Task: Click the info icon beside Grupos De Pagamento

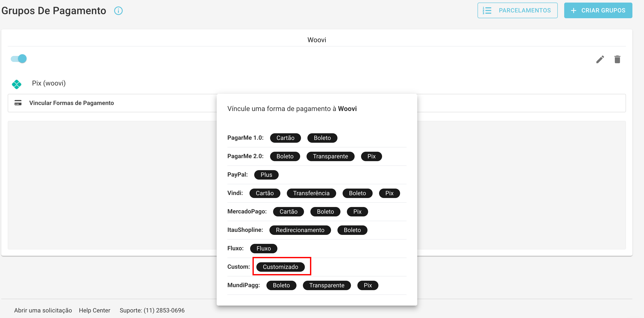Action: pyautogui.click(x=118, y=11)
